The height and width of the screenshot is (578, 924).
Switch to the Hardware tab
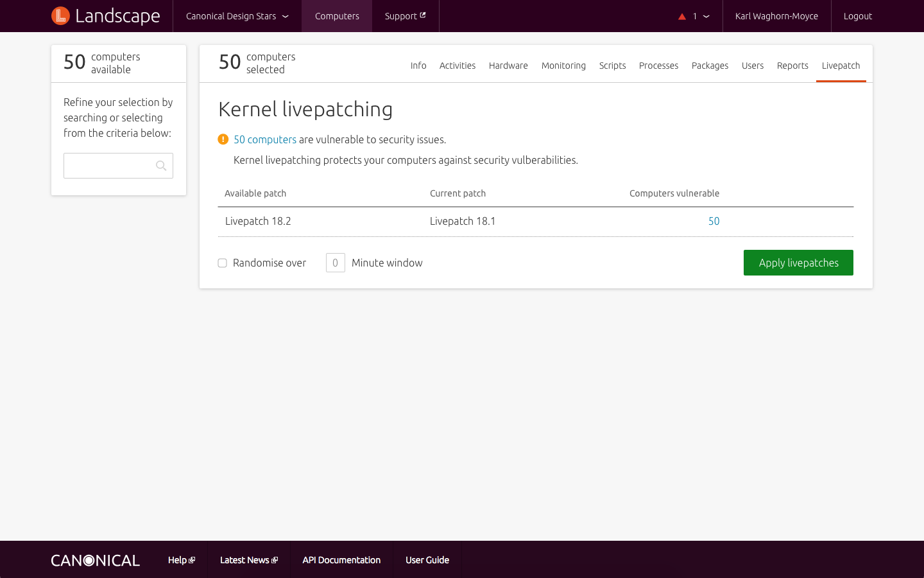pyautogui.click(x=508, y=66)
